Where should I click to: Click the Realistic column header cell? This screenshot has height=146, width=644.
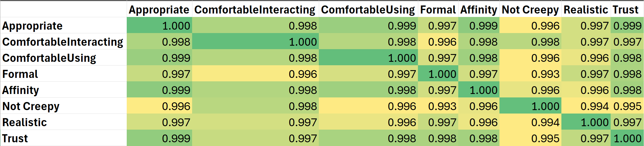click(586, 9)
